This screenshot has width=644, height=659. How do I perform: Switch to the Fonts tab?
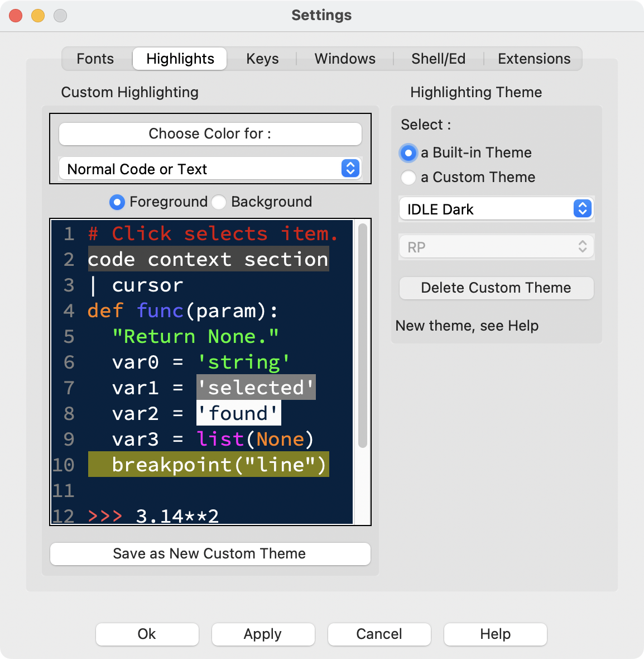95,59
